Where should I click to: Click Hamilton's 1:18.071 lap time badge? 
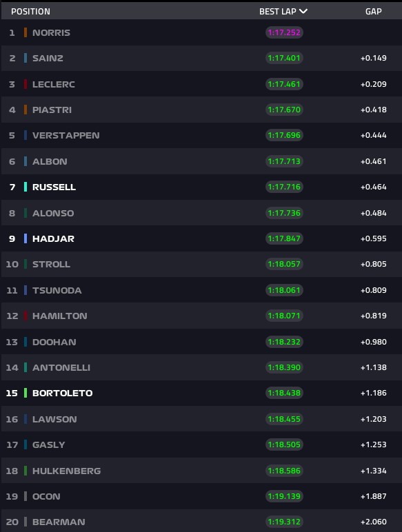pos(284,316)
